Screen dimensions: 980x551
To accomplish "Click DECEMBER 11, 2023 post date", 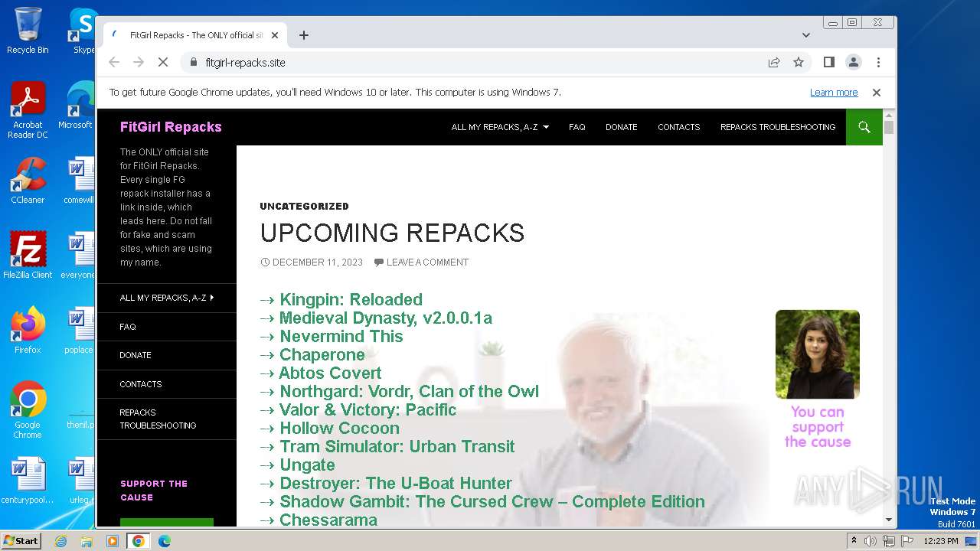I will click(x=318, y=262).
